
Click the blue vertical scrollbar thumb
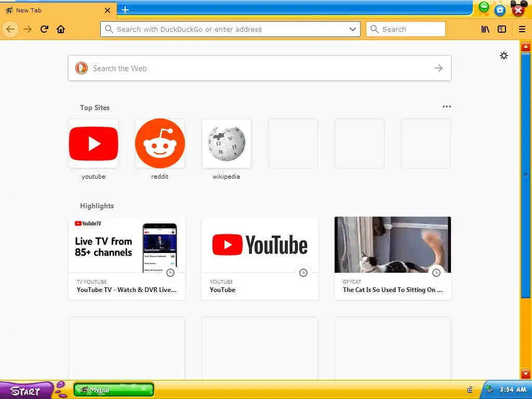526,175
